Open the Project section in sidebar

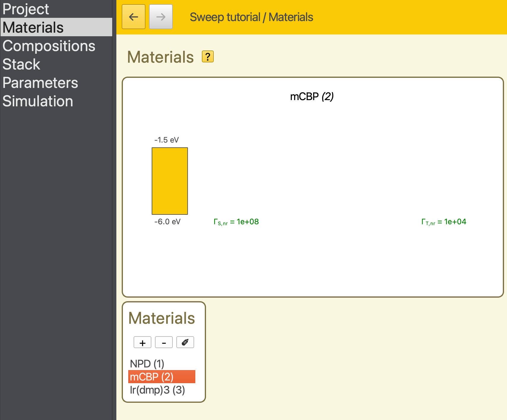point(26,9)
